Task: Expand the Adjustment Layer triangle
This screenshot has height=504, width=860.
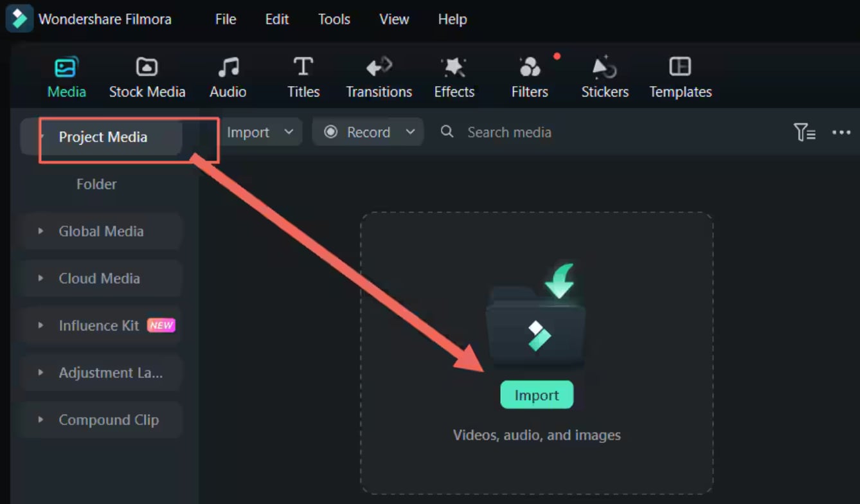Action: (40, 373)
